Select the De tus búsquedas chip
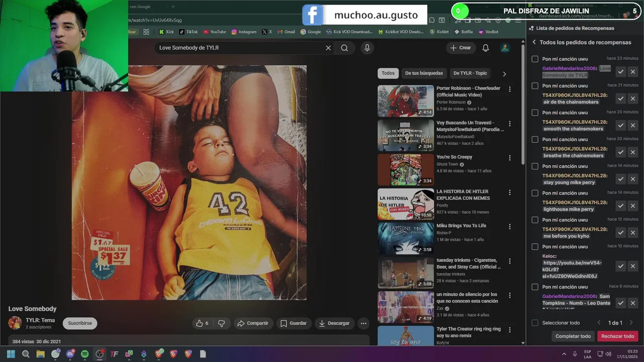 tap(424, 73)
